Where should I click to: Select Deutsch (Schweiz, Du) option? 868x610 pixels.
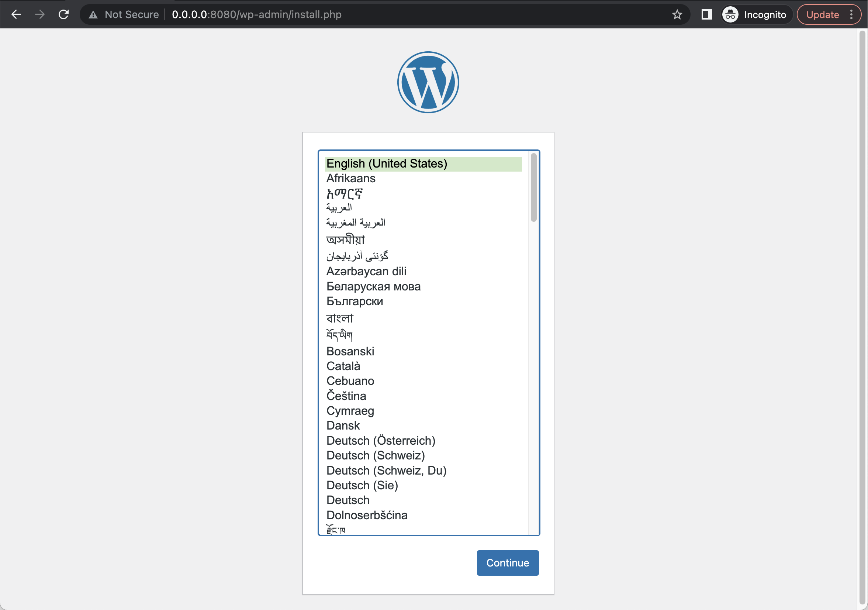[423, 471]
